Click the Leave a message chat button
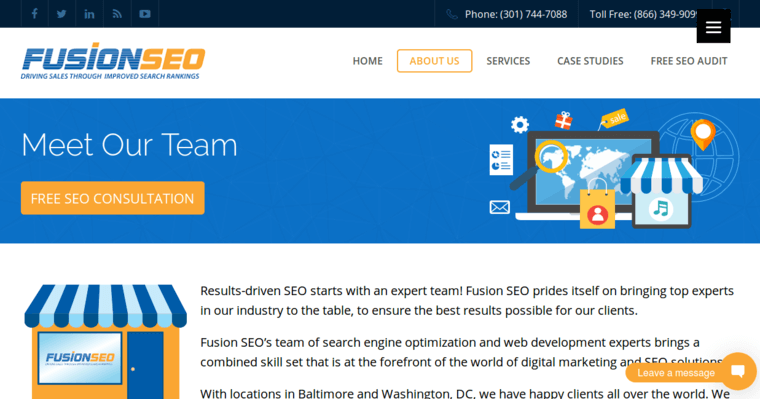The height and width of the screenshot is (399, 760). pyautogui.click(x=676, y=373)
